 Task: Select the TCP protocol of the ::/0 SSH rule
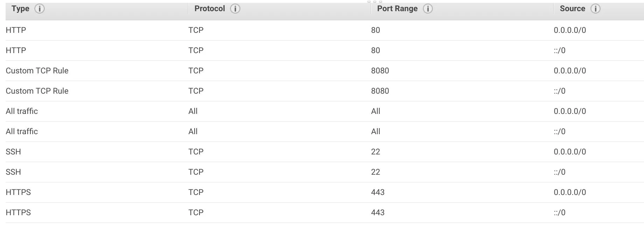click(x=196, y=172)
